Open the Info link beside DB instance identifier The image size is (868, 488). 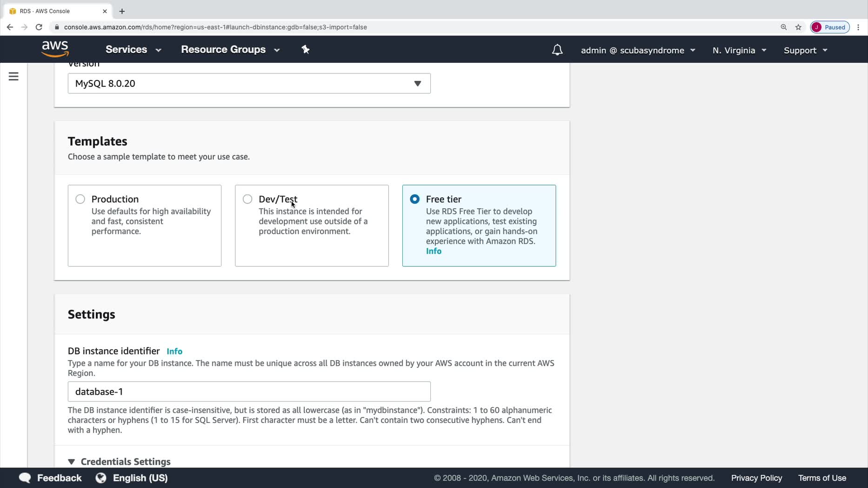pos(174,351)
